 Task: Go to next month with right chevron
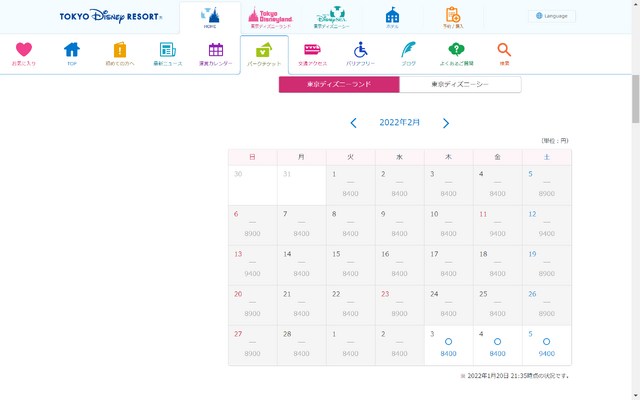(x=446, y=123)
